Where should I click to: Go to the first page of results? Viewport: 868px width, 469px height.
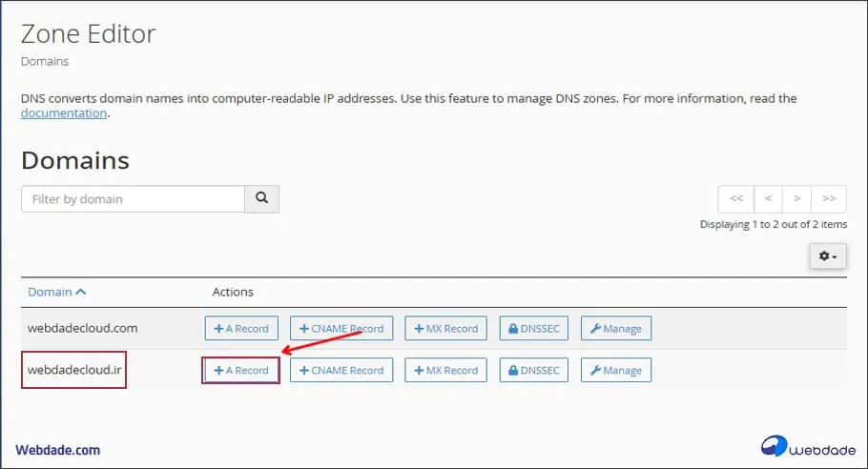coord(735,199)
